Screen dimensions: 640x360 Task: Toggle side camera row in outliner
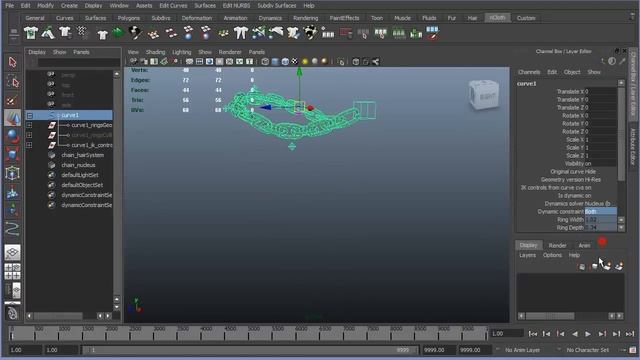[68, 105]
